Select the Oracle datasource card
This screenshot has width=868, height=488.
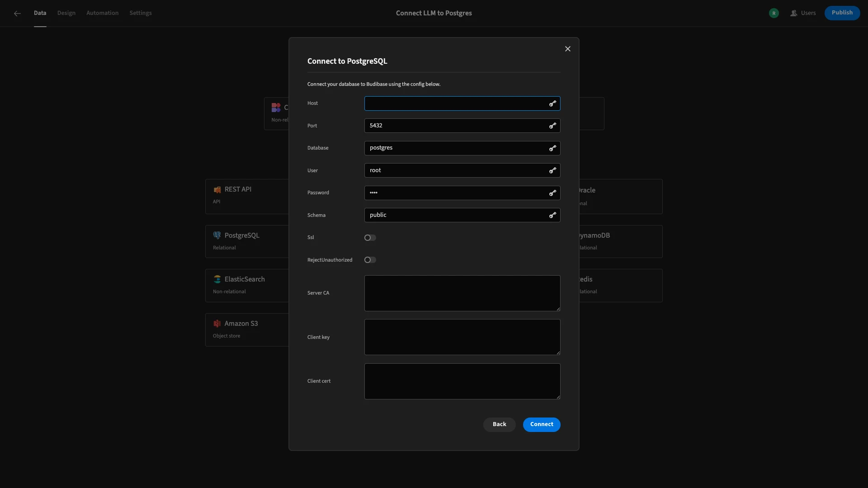(x=621, y=197)
